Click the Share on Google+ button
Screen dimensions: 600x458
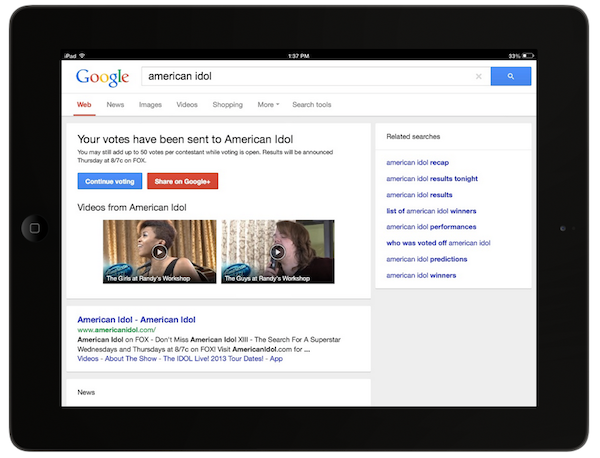click(x=183, y=181)
